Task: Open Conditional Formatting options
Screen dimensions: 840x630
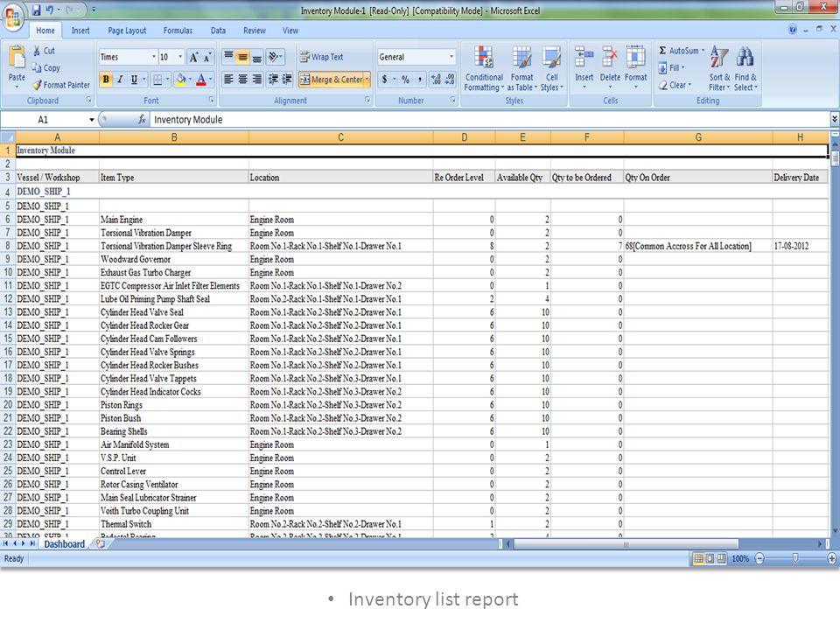Action: click(484, 68)
